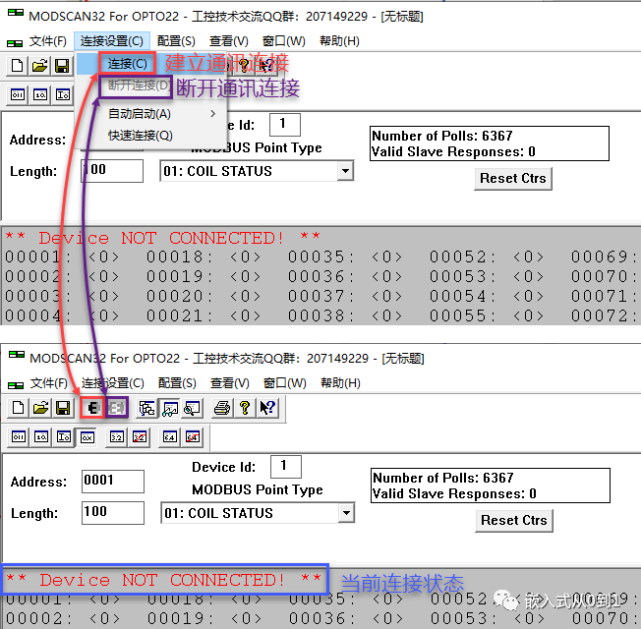
Task: Click Open folder icon in upper window
Action: pyautogui.click(x=40, y=66)
